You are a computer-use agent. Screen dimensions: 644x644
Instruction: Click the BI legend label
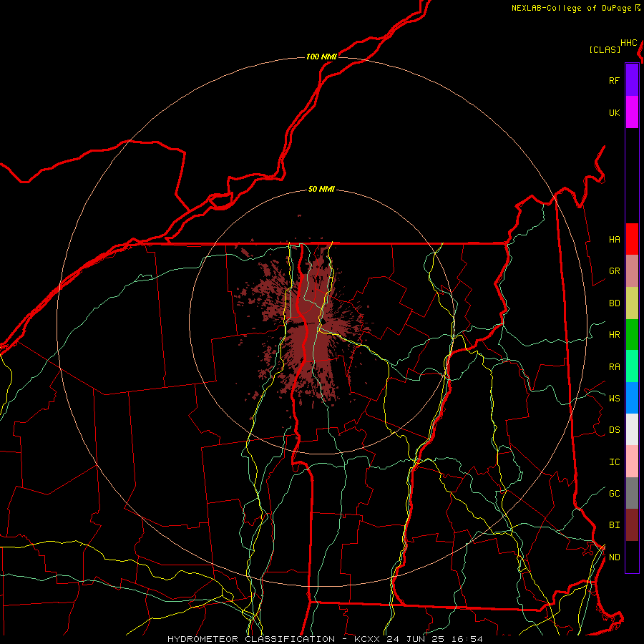(x=614, y=525)
